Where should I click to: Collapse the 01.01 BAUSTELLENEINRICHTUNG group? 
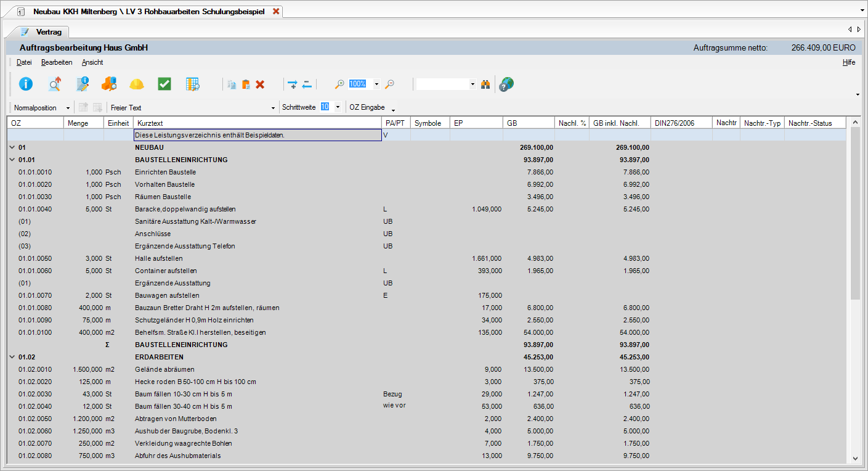click(x=12, y=160)
